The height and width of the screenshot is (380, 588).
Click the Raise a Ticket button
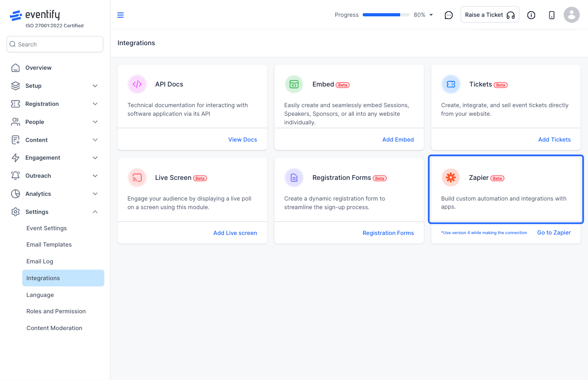[490, 15]
